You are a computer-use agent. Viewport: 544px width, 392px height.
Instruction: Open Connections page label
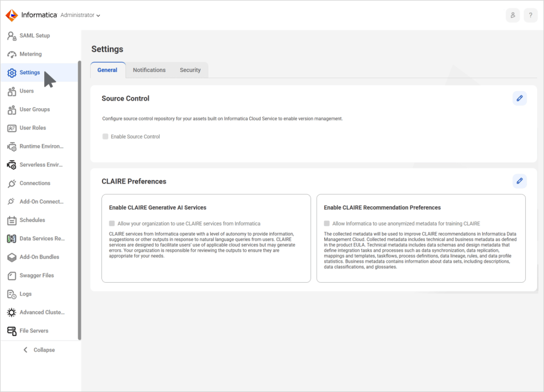coord(35,183)
